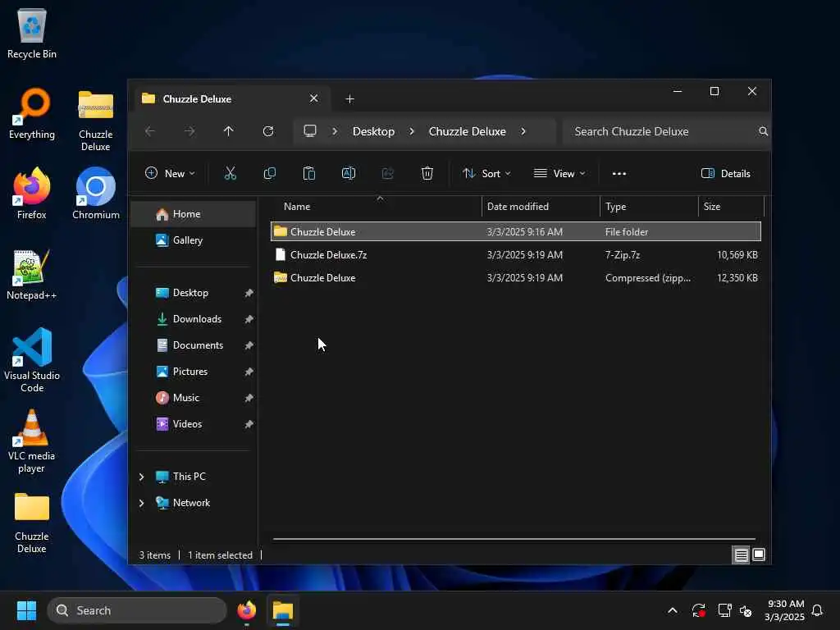Expand the This PC tree node
Image resolution: width=840 pixels, height=630 pixels.
coord(141,477)
